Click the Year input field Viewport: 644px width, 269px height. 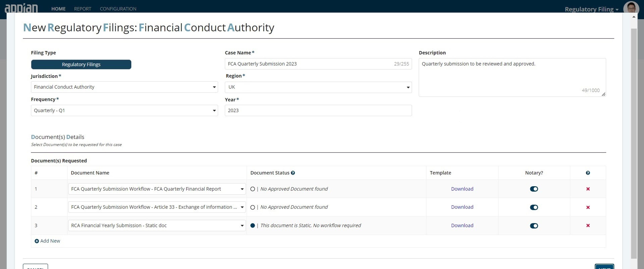point(318,111)
